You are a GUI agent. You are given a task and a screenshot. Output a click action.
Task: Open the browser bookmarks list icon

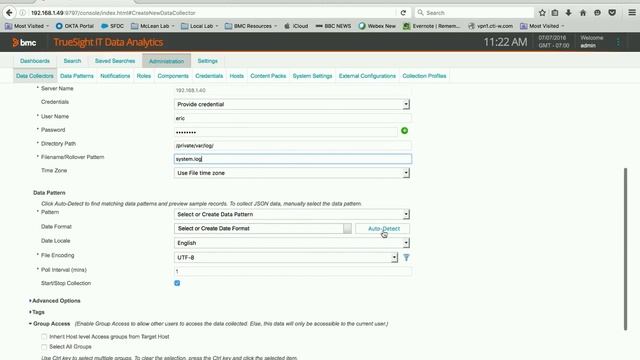(555, 13)
